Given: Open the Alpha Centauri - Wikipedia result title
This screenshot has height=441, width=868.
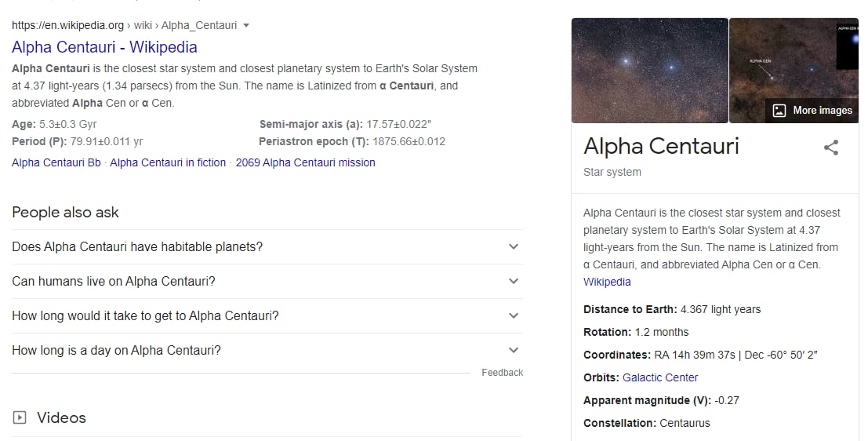Looking at the screenshot, I should 104,47.
